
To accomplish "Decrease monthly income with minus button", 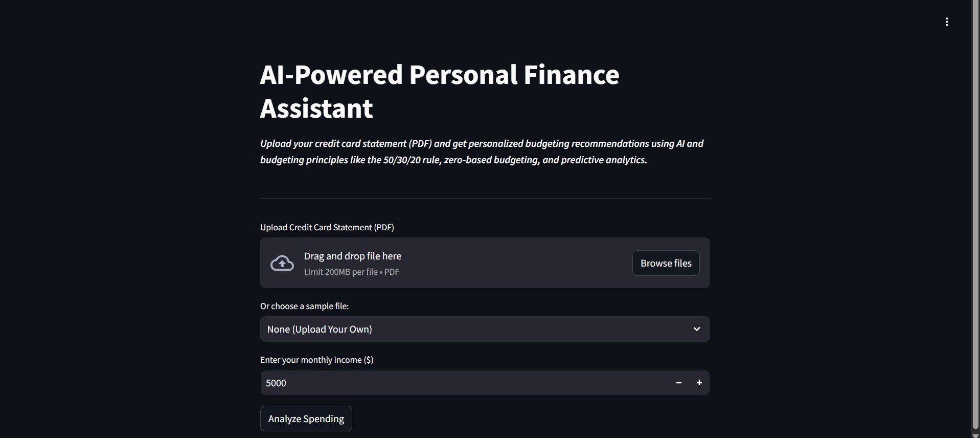I will pyautogui.click(x=678, y=383).
